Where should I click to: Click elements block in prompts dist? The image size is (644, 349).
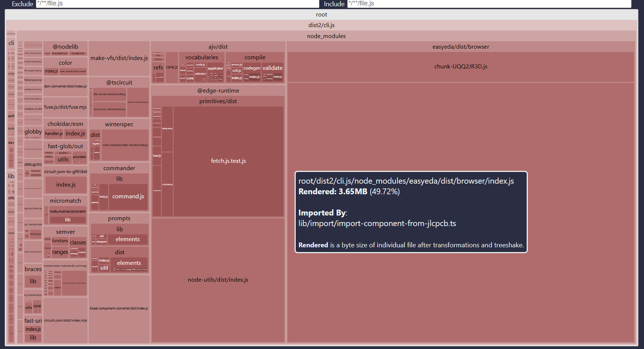tap(129, 263)
